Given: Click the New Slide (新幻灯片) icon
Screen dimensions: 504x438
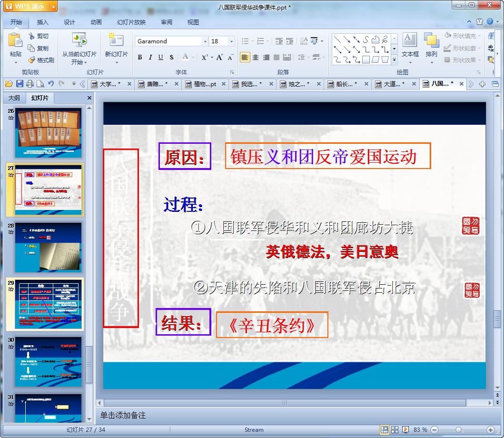Looking at the screenshot, I should pyautogui.click(x=116, y=40).
